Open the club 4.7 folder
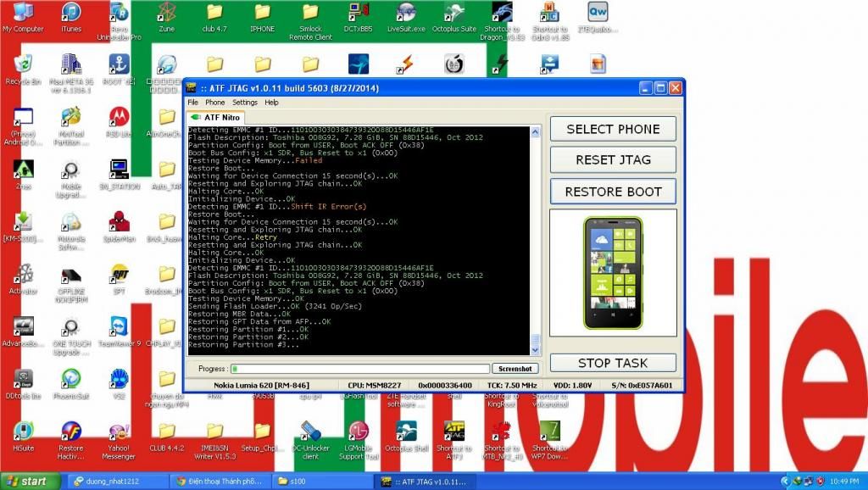Screen dimensions: 868x490 point(214,17)
